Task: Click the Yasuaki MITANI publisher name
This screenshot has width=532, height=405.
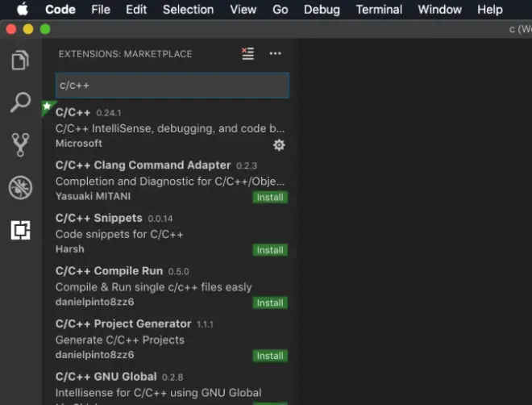Action: point(93,196)
